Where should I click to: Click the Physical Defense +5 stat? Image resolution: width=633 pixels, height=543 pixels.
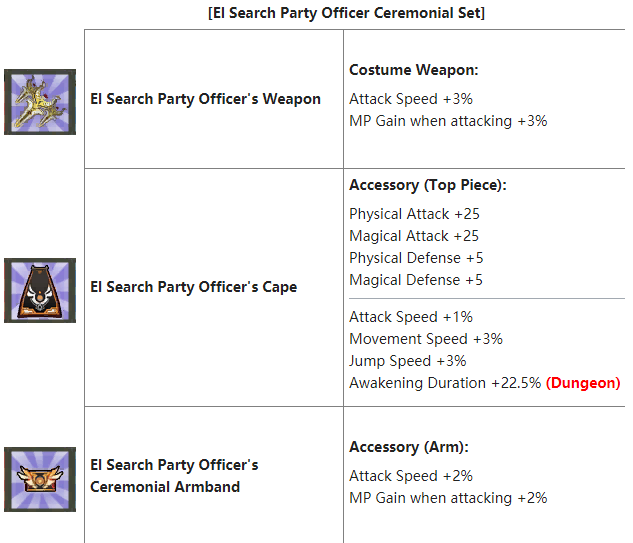[416, 258]
